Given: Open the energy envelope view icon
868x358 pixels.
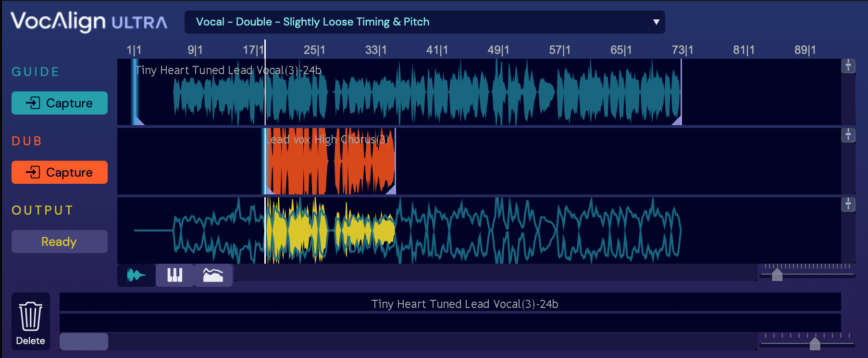Looking at the screenshot, I should point(213,275).
